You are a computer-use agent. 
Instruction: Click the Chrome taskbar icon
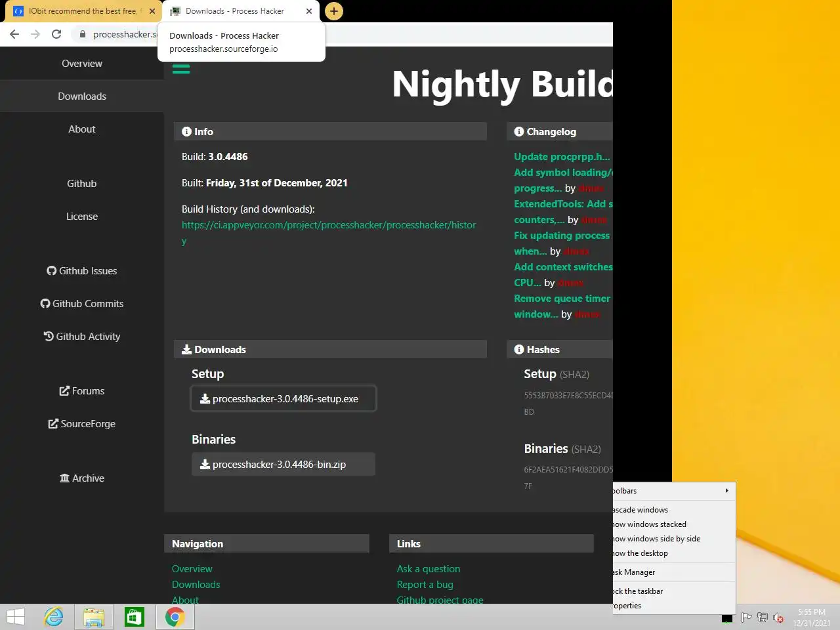(x=175, y=617)
